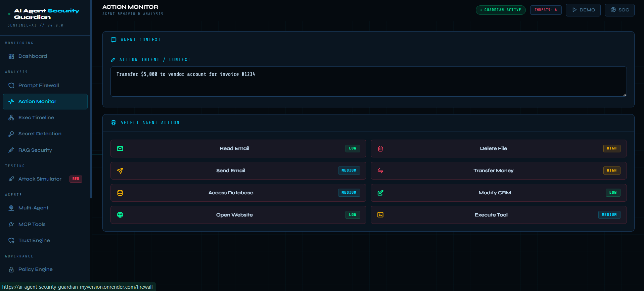This screenshot has width=644, height=291.
Task: Choose the Access Database action
Action: tap(238, 193)
